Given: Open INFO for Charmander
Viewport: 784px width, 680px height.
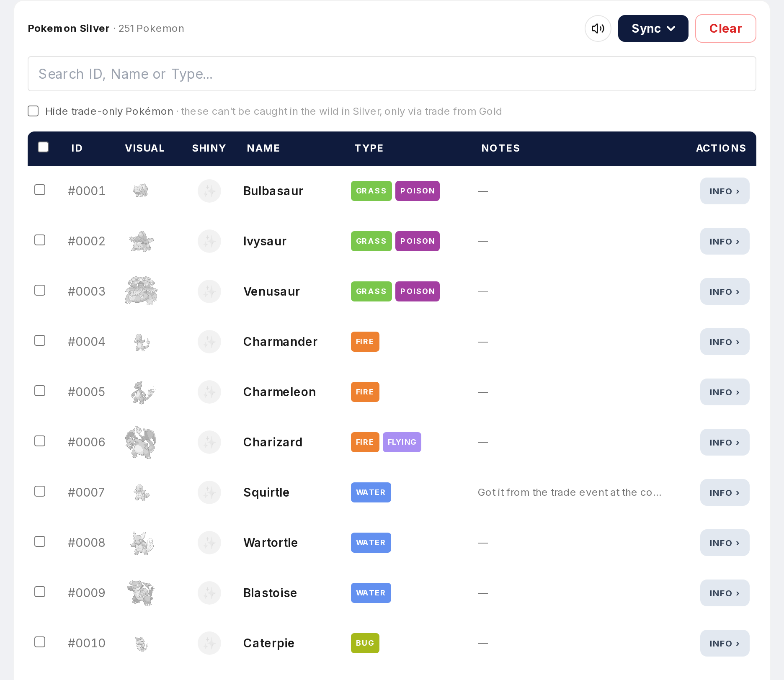Looking at the screenshot, I should tap(725, 342).
